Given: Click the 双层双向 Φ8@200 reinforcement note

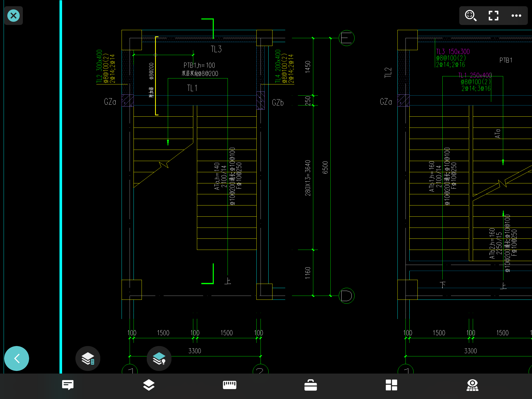Looking at the screenshot, I should click(x=200, y=74).
